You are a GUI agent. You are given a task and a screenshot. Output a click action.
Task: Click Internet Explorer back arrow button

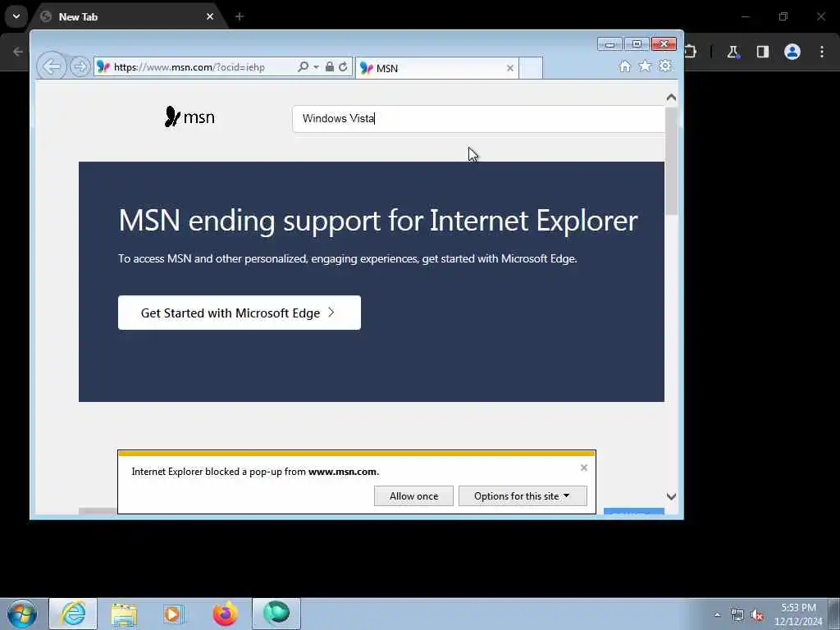[52, 67]
